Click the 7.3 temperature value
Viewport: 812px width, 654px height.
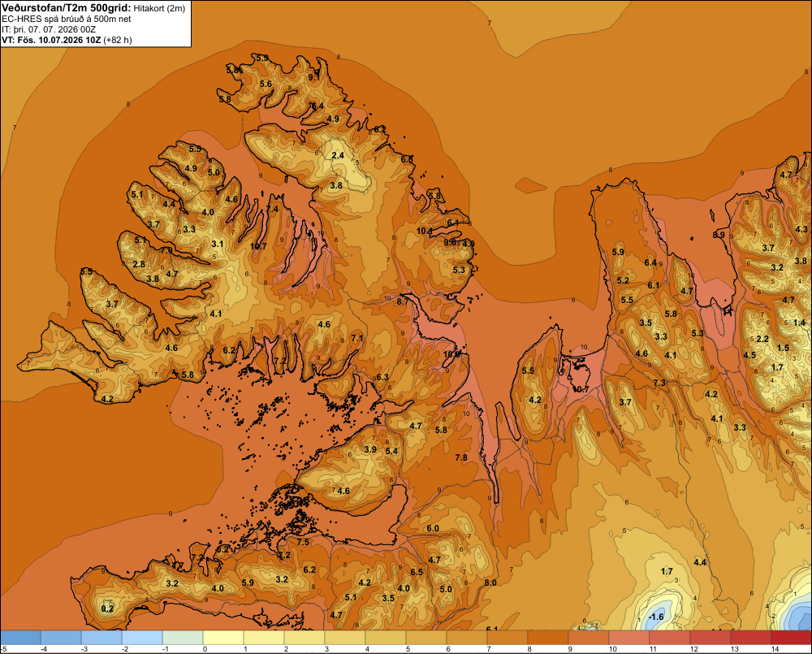pos(659,383)
